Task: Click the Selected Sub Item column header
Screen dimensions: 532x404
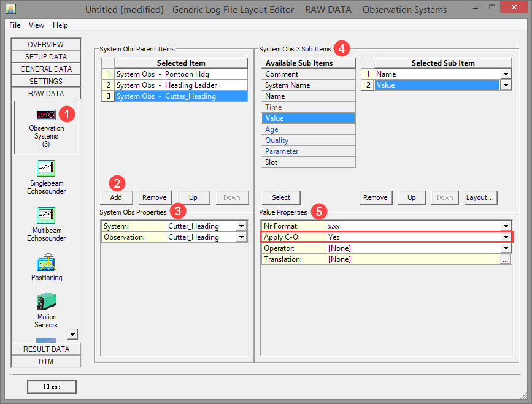Action: tap(443, 63)
